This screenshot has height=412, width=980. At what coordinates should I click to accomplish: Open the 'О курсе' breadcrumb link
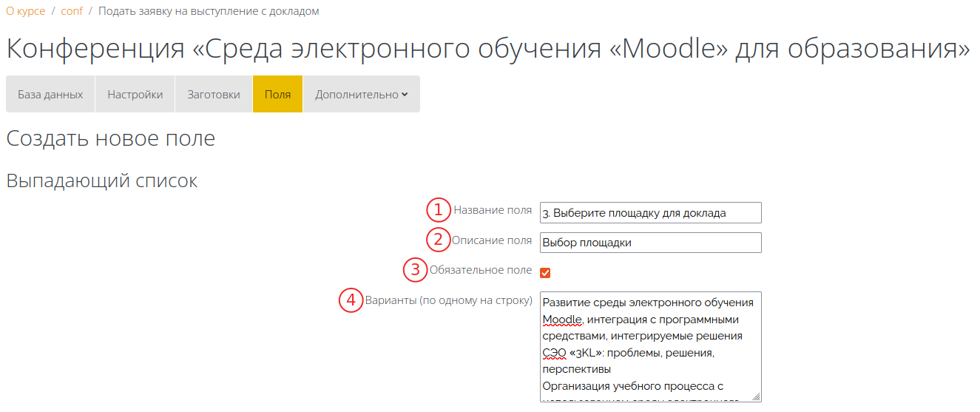tap(25, 11)
